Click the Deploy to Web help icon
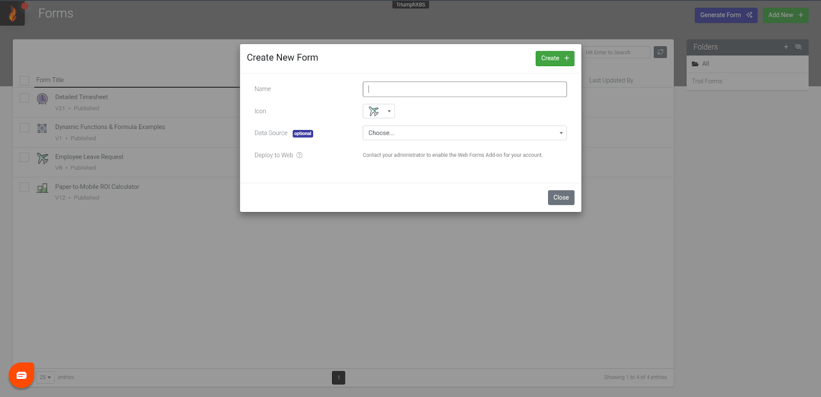The image size is (821, 397). coord(299,155)
